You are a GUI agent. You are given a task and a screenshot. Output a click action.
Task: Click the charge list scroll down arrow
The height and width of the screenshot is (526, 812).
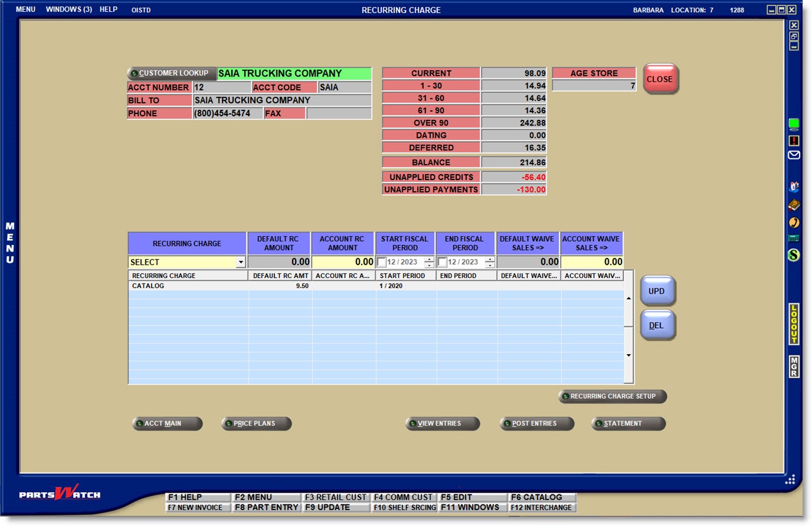pyautogui.click(x=629, y=355)
